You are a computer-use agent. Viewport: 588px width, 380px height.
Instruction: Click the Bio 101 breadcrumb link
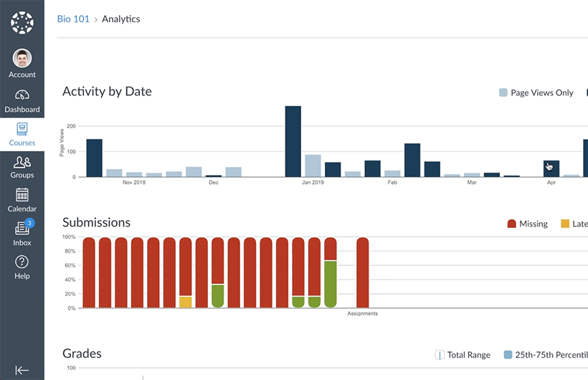(x=73, y=19)
